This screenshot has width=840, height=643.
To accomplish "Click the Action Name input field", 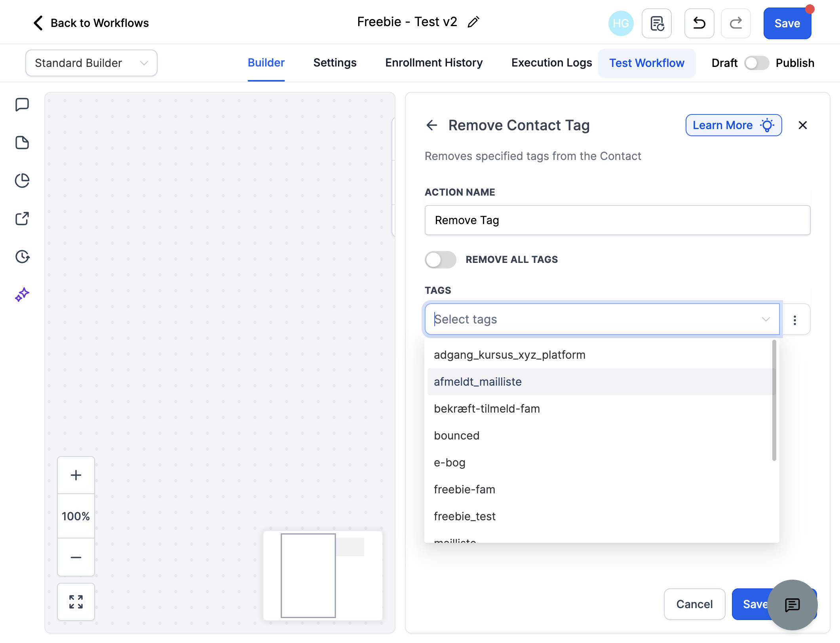I will [x=618, y=220].
